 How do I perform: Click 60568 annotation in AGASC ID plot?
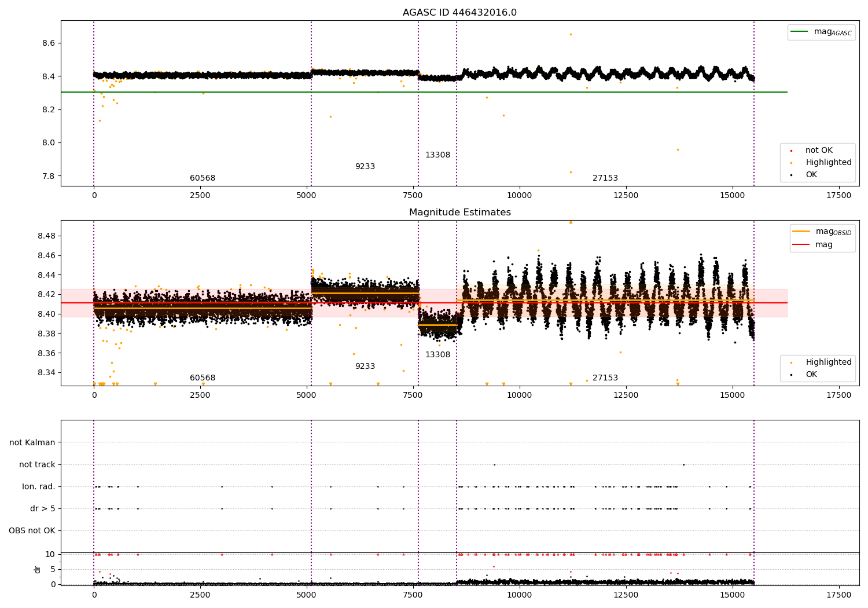tap(203, 178)
